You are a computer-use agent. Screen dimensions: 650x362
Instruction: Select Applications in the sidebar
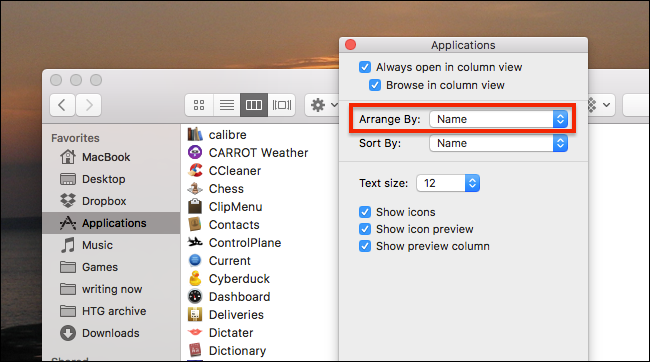pos(111,223)
